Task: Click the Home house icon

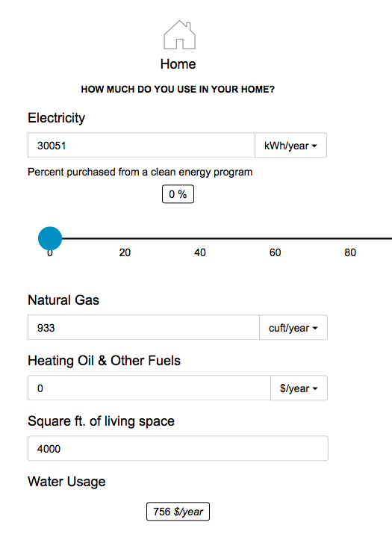Action: click(x=179, y=35)
